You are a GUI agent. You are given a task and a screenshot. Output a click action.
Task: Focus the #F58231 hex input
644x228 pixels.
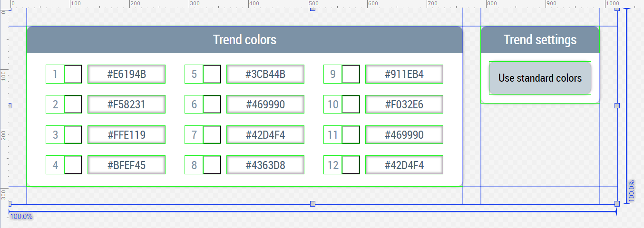tap(127, 104)
